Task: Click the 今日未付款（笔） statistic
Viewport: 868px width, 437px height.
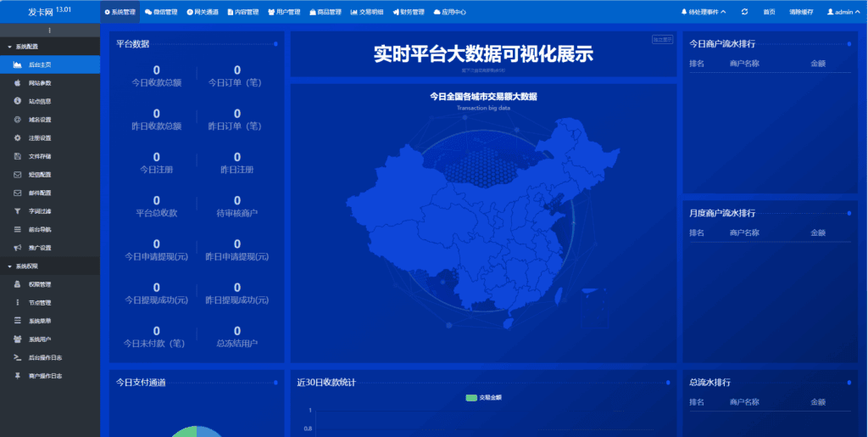Action: [157, 336]
